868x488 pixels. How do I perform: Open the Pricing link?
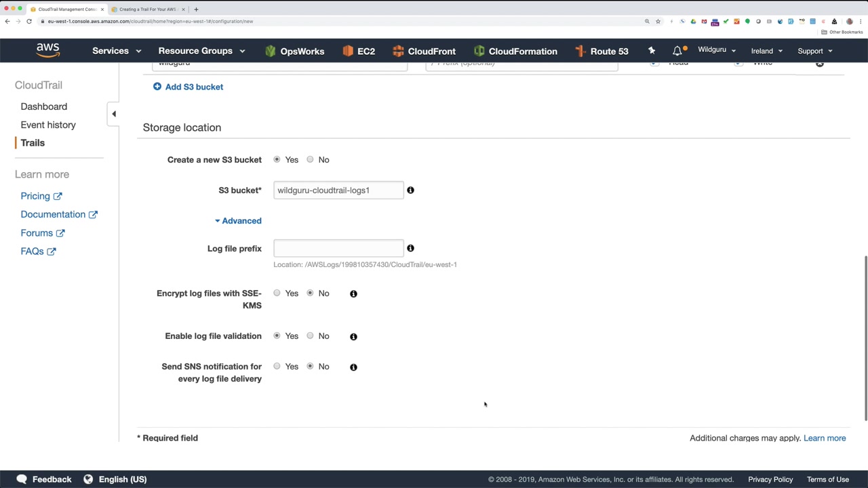41,196
